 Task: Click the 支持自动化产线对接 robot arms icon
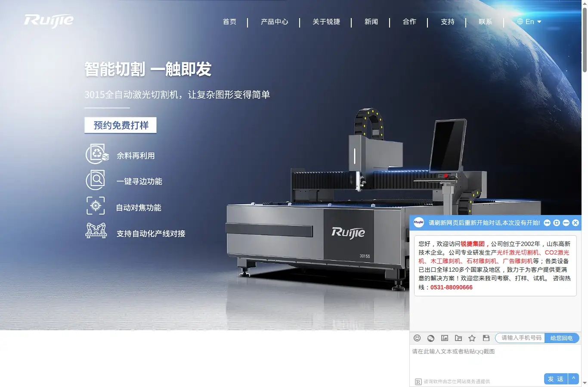point(96,230)
